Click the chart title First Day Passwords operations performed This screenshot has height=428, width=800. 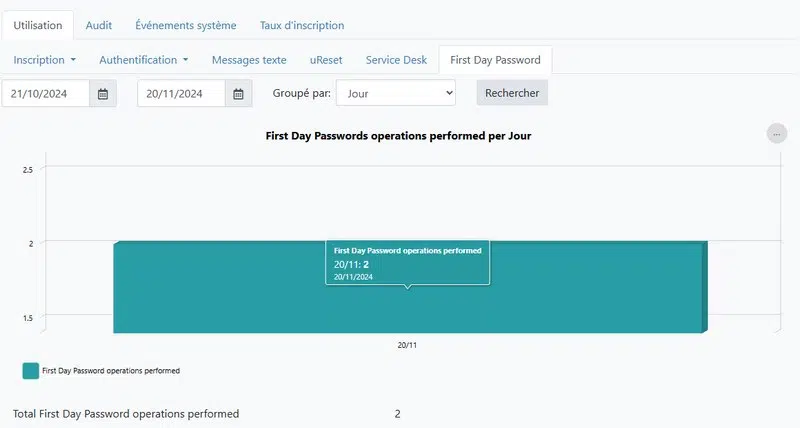click(x=398, y=136)
